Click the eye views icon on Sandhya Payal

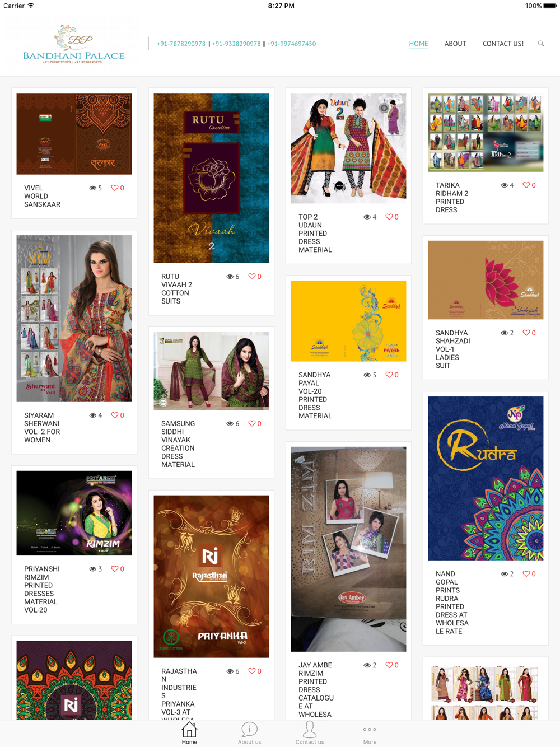(x=367, y=375)
